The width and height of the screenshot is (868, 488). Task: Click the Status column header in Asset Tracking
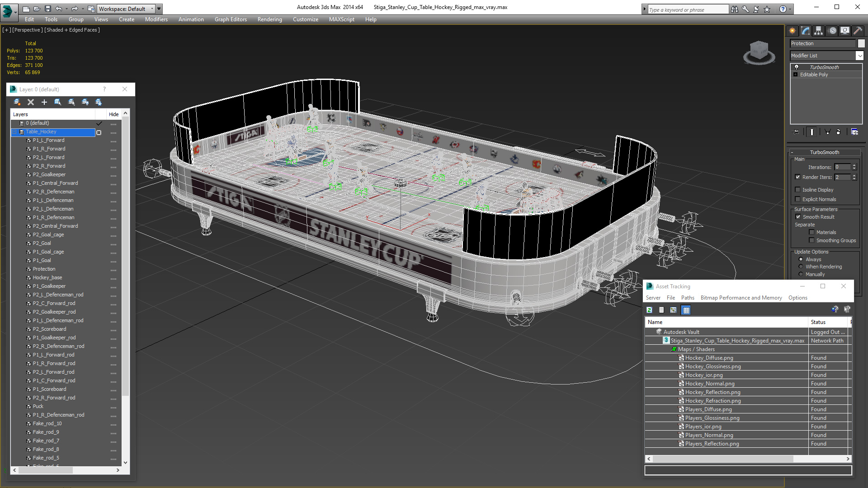[x=828, y=322]
